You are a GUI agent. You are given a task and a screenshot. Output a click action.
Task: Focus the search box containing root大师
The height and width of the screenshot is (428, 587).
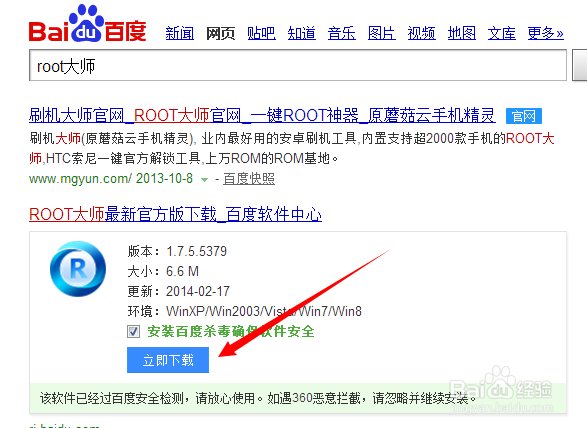tap(298, 65)
